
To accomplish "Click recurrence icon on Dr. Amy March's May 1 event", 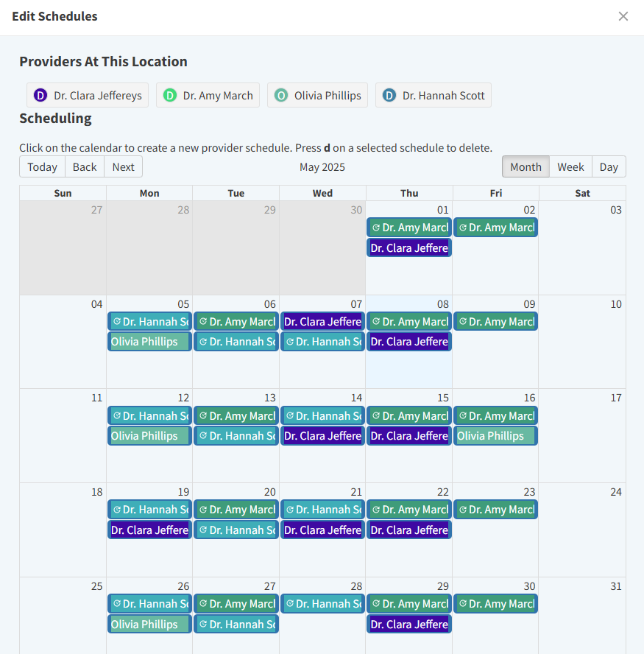I will 376,227.
